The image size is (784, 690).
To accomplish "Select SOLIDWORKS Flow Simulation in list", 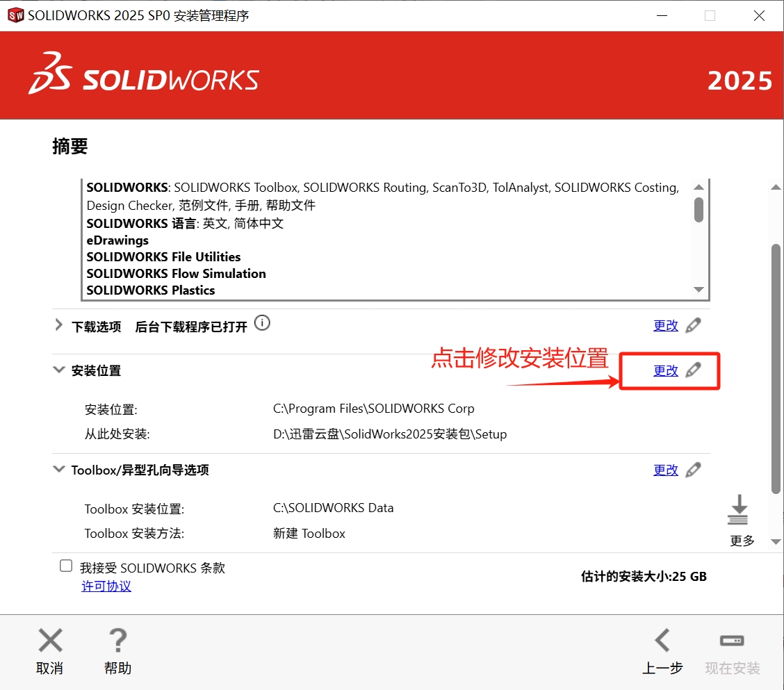I will click(x=176, y=274).
